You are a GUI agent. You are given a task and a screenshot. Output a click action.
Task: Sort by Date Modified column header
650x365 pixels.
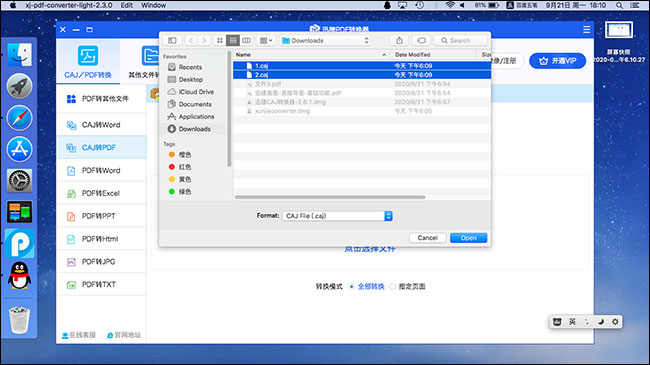[x=433, y=54]
